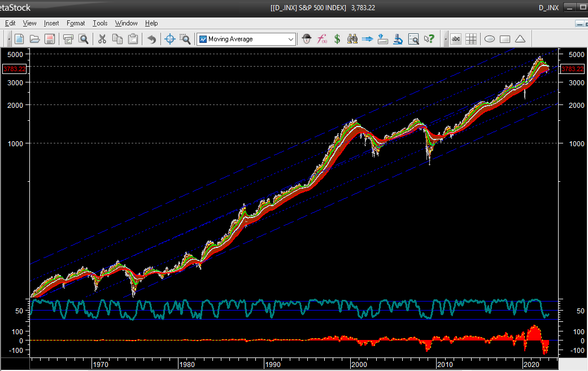Screen dimensions: 588x371
Task: Open the Expert Advisor hat-man icon
Action: pos(307,39)
